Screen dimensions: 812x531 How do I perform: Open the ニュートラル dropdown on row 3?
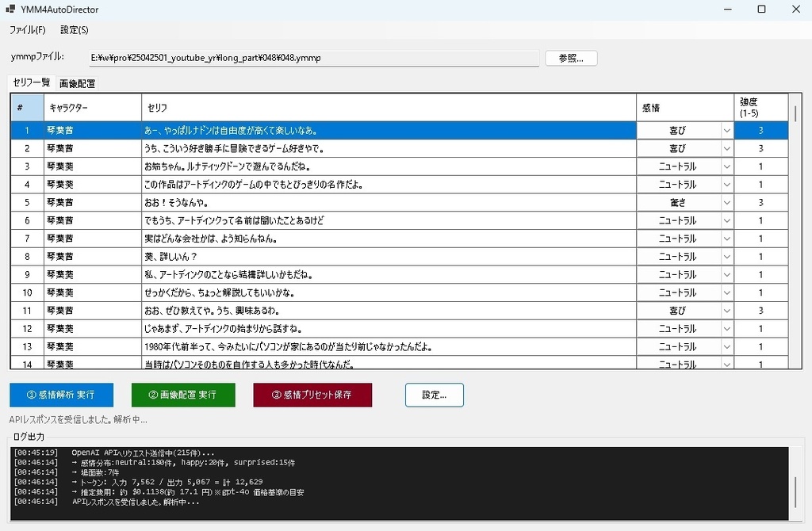[x=726, y=166]
